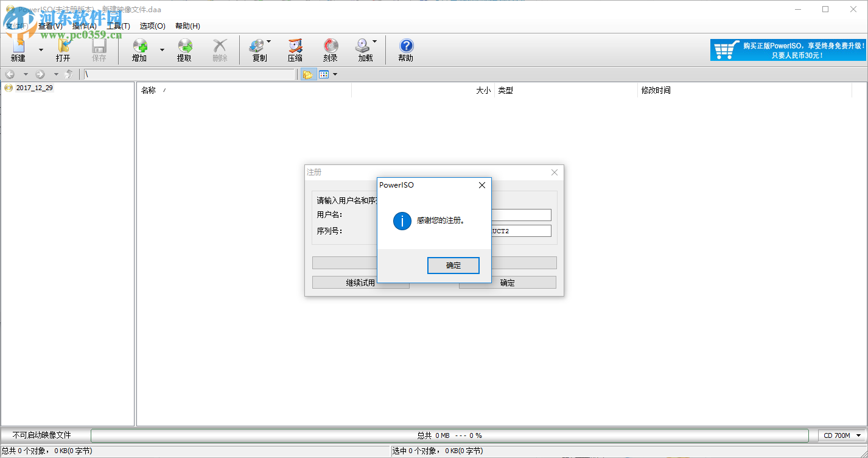Open the CD 700M media size dropdown

tap(841, 435)
